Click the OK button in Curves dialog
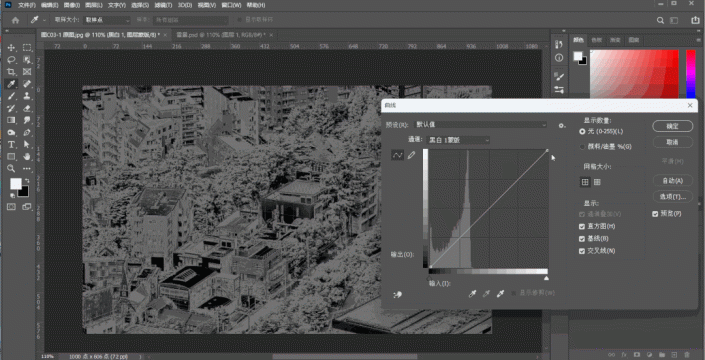Viewport: 705px width, 360px height. click(x=672, y=126)
